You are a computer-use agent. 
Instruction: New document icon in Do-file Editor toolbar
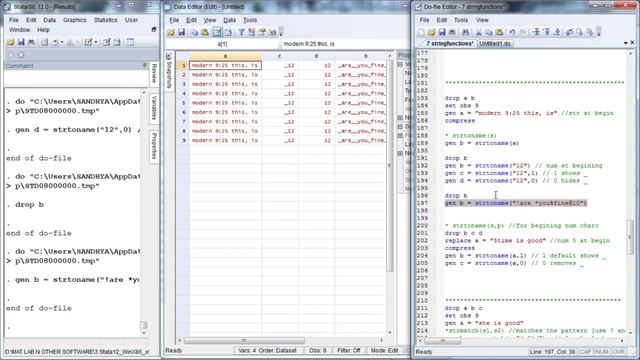(x=421, y=32)
